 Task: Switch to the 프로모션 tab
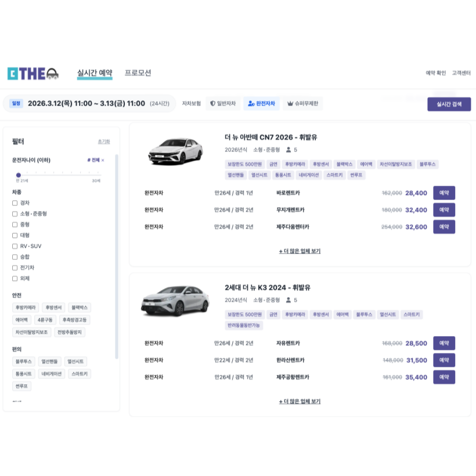[138, 73]
